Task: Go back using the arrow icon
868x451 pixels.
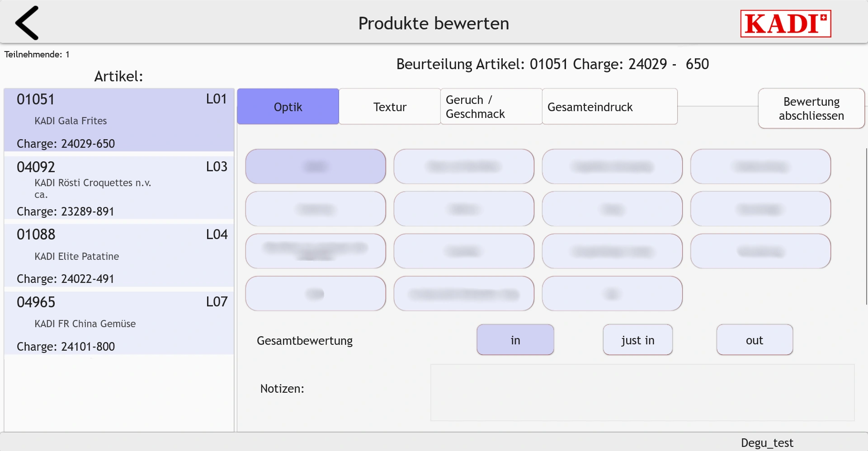Action: pyautogui.click(x=27, y=23)
